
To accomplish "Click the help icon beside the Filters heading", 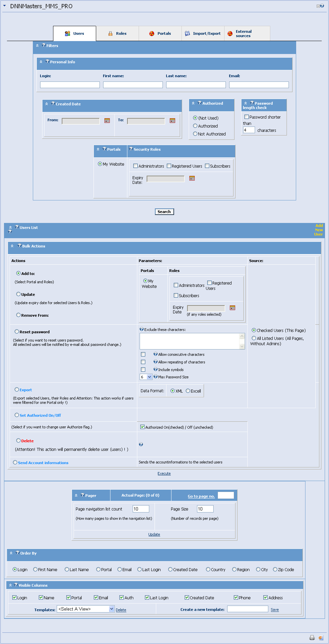I will point(44,45).
